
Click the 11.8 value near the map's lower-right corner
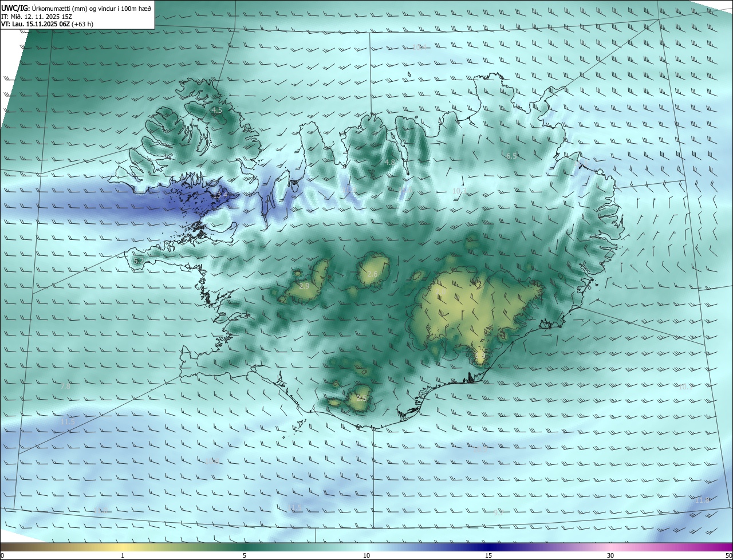click(x=702, y=500)
